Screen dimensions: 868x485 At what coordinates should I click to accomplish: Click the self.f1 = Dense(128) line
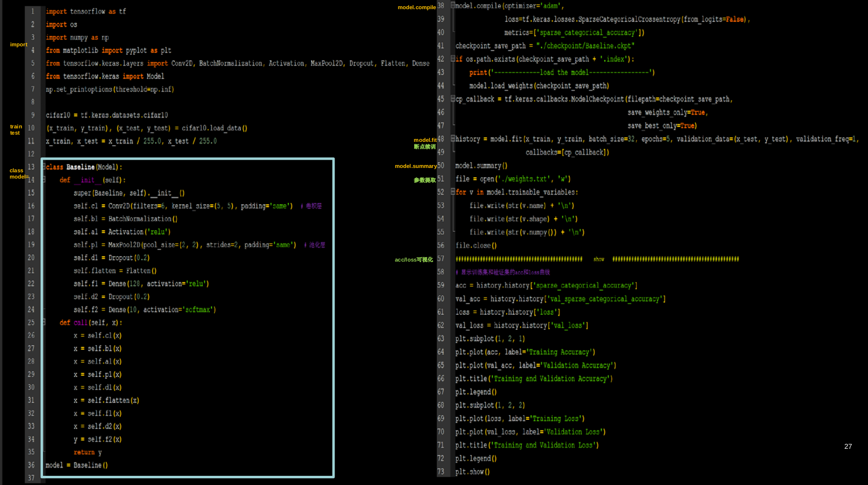tap(141, 284)
